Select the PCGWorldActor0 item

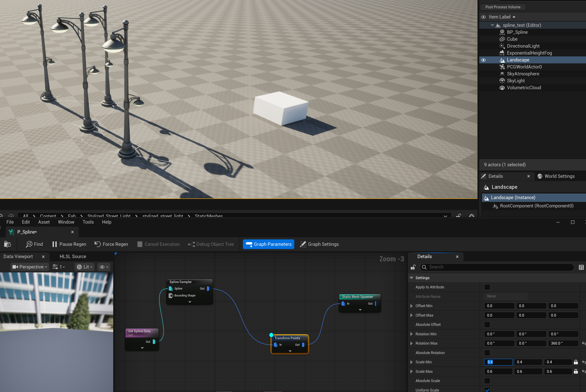(524, 67)
